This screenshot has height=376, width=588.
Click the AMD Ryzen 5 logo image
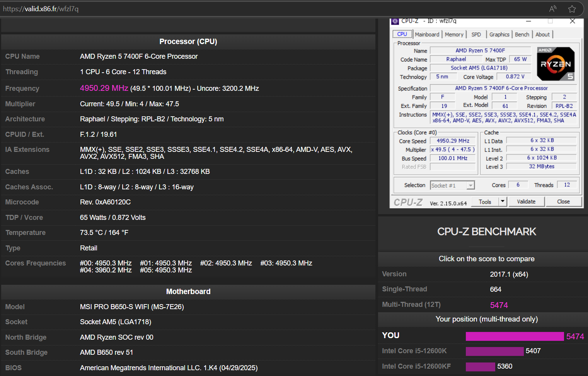point(556,64)
